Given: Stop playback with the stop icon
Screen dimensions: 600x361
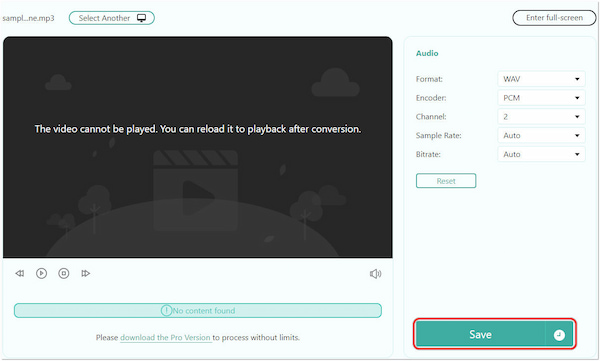Looking at the screenshot, I should (x=64, y=273).
